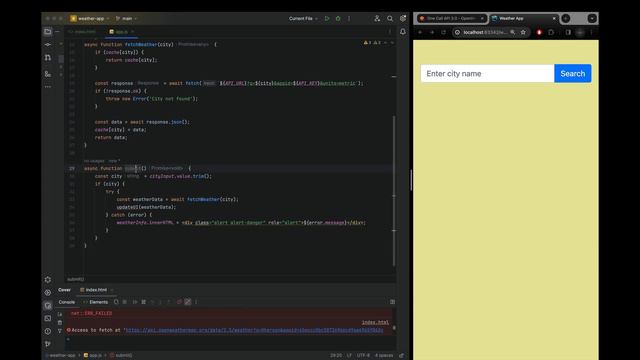Open the browser extensions puzzle icon

551,32
